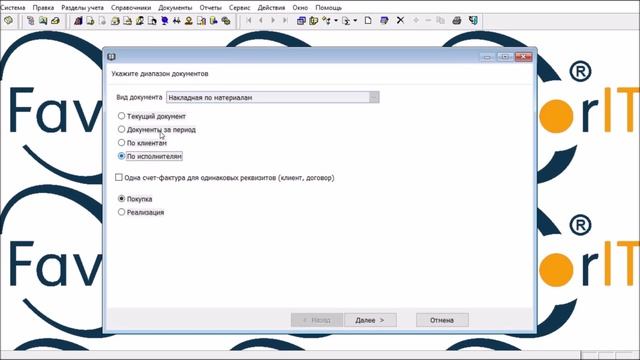Click the disabled Назад button
This screenshot has height=360, width=640.
[x=317, y=320]
